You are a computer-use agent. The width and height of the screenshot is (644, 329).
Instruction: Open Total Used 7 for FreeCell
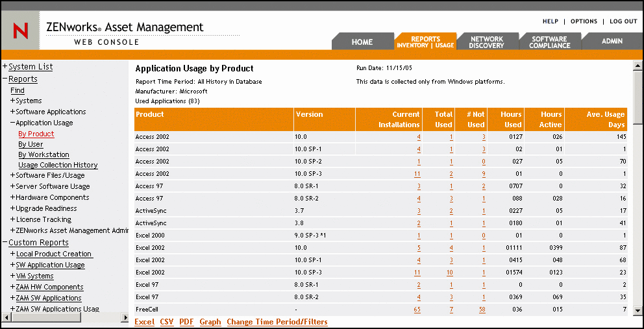(451, 310)
